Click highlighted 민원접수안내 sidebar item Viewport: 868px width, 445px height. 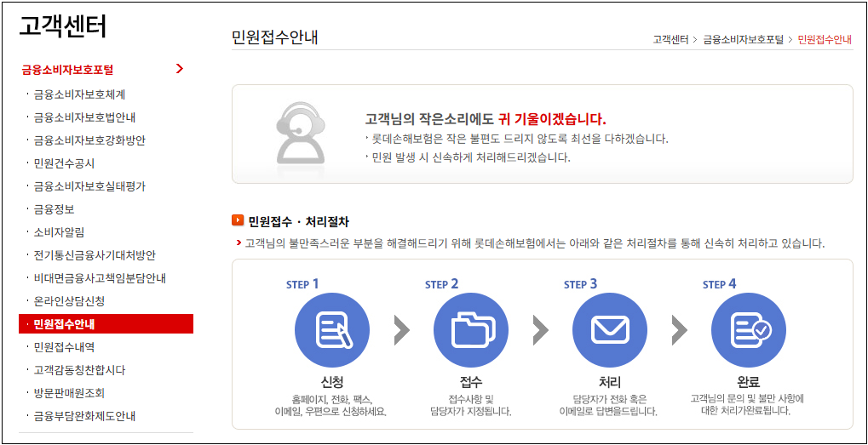point(106,324)
